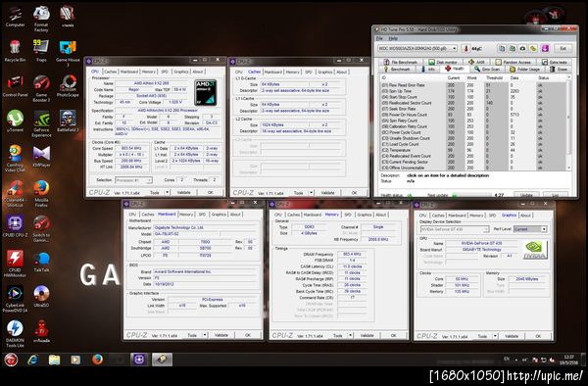Open the Start button on taskbar
Screen dimensions: 588x386
(x=11, y=360)
